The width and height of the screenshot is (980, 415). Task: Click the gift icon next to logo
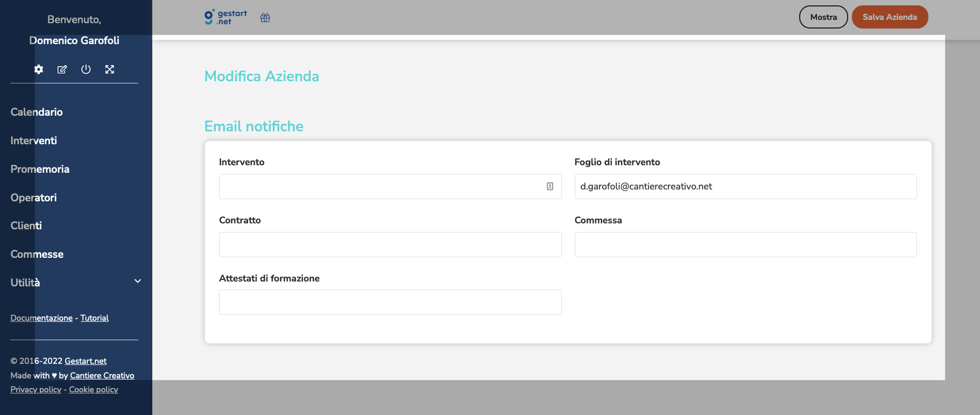point(265,18)
